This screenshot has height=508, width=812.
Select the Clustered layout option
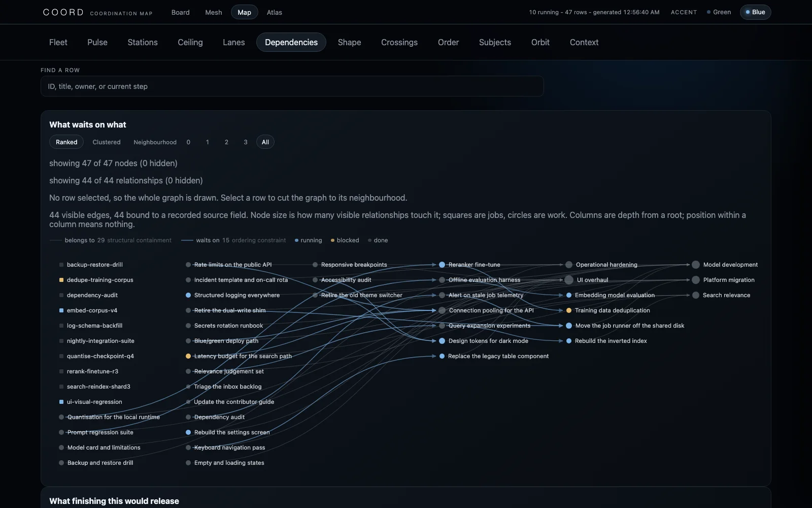tap(107, 142)
